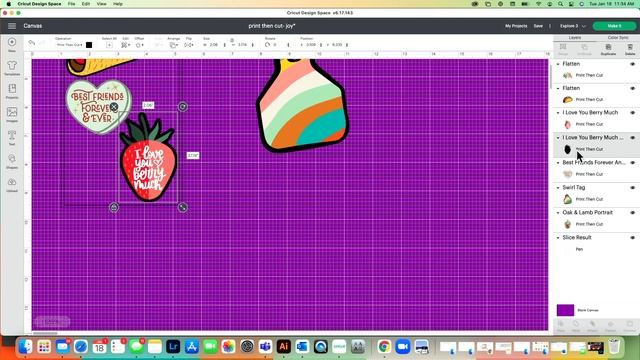Screen dimensions: 640x360
Task: Click the New project icon in sidebar
Action: pos(12,42)
